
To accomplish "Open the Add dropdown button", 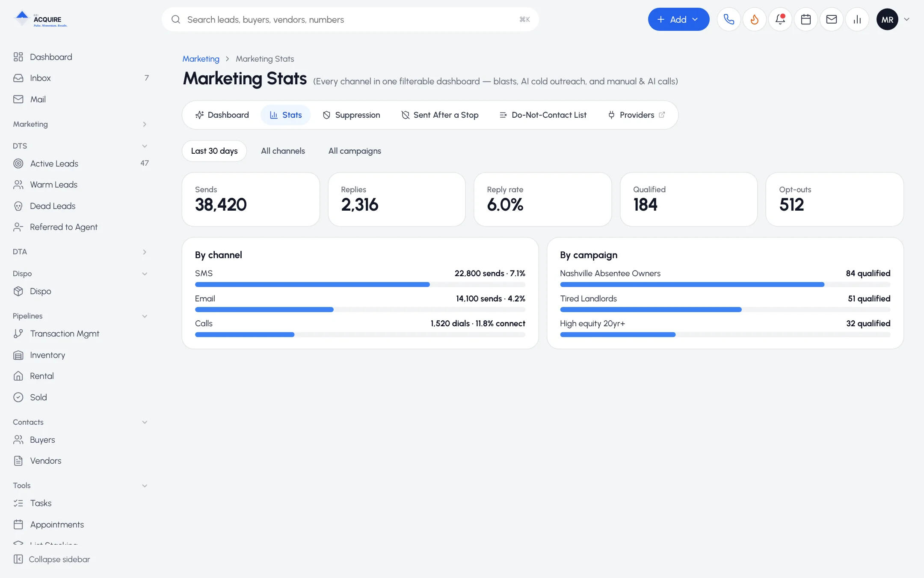I will tap(678, 19).
